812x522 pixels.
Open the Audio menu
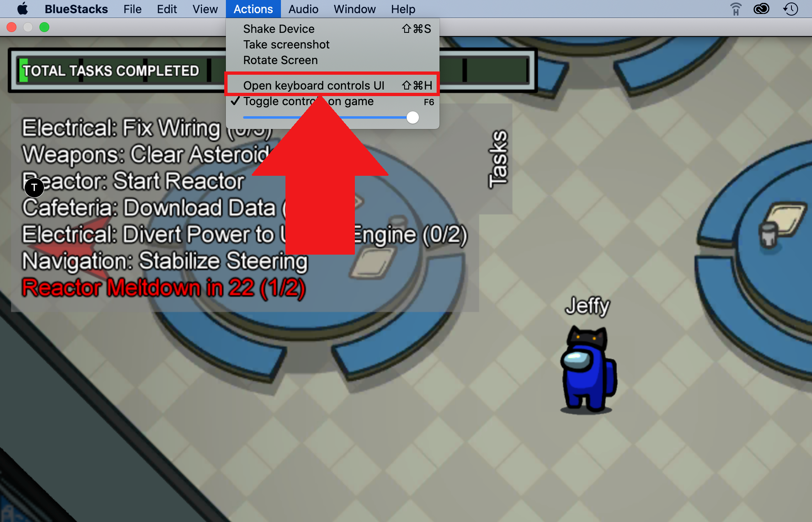(302, 9)
